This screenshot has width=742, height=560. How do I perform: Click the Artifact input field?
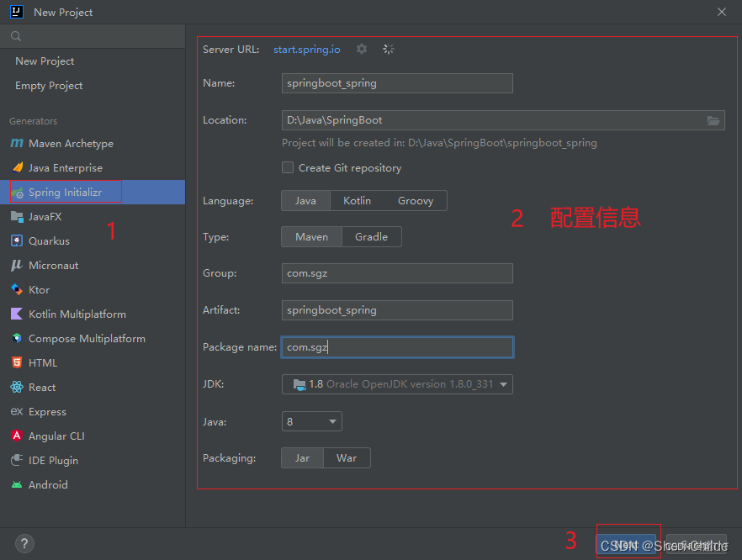[x=397, y=310]
